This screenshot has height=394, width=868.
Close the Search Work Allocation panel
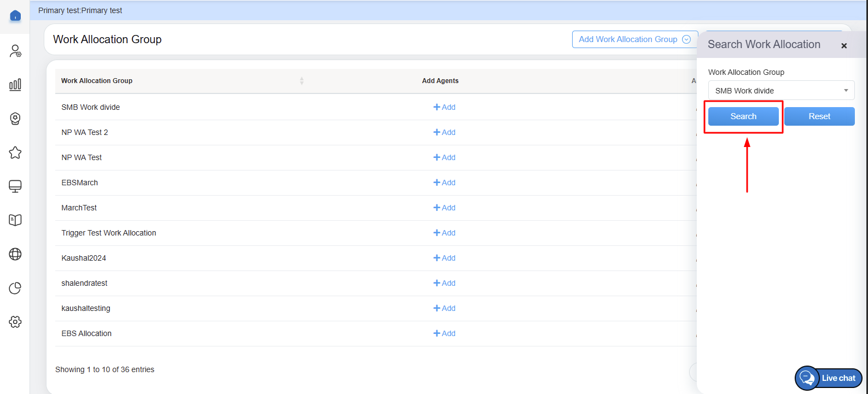(x=844, y=46)
